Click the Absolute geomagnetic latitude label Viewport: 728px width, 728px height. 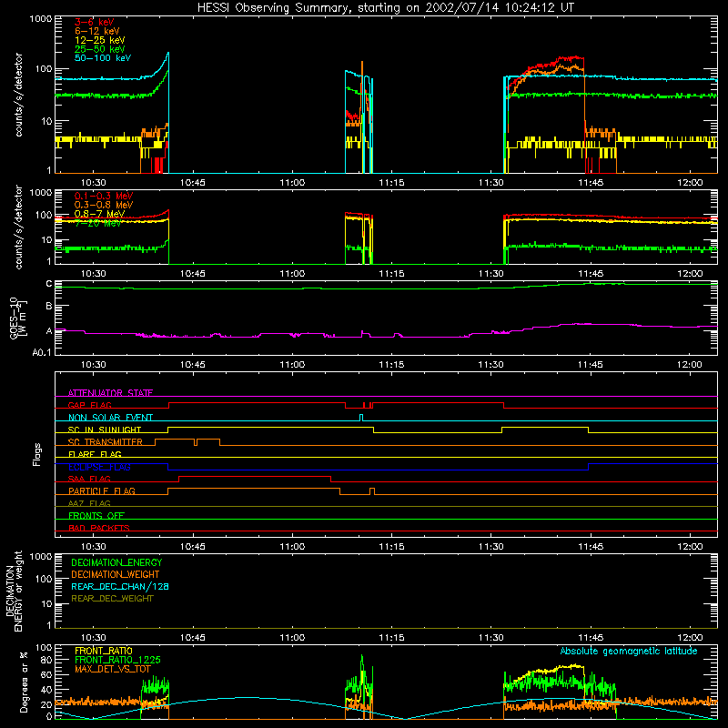(x=629, y=651)
